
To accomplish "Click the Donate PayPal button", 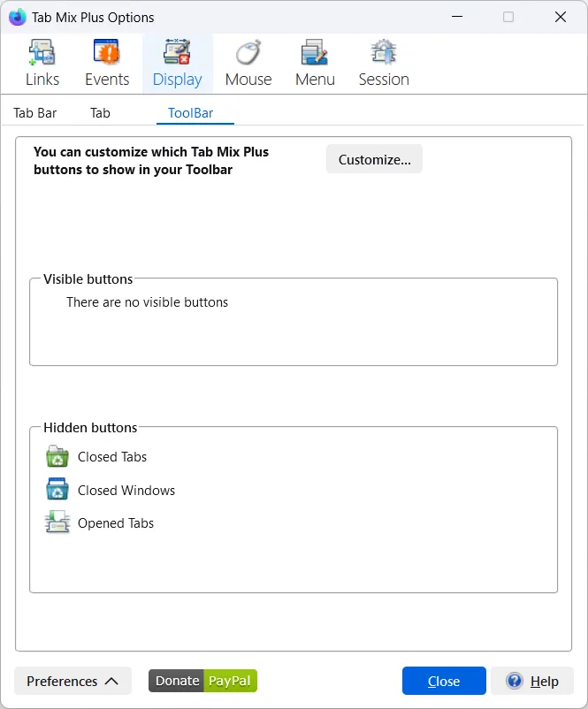I will [202, 681].
